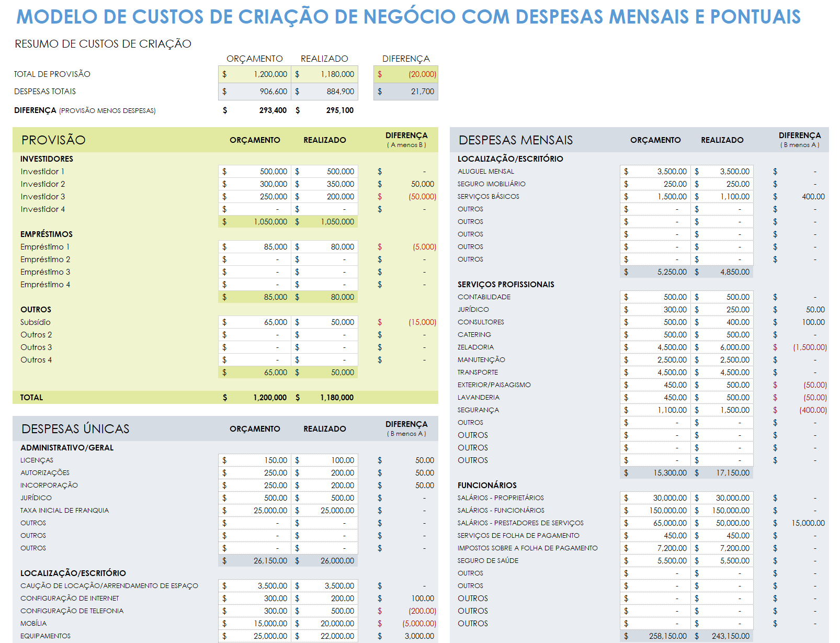Select the DESPESAS TOTAIS realizado cell 884,900

pyautogui.click(x=324, y=92)
